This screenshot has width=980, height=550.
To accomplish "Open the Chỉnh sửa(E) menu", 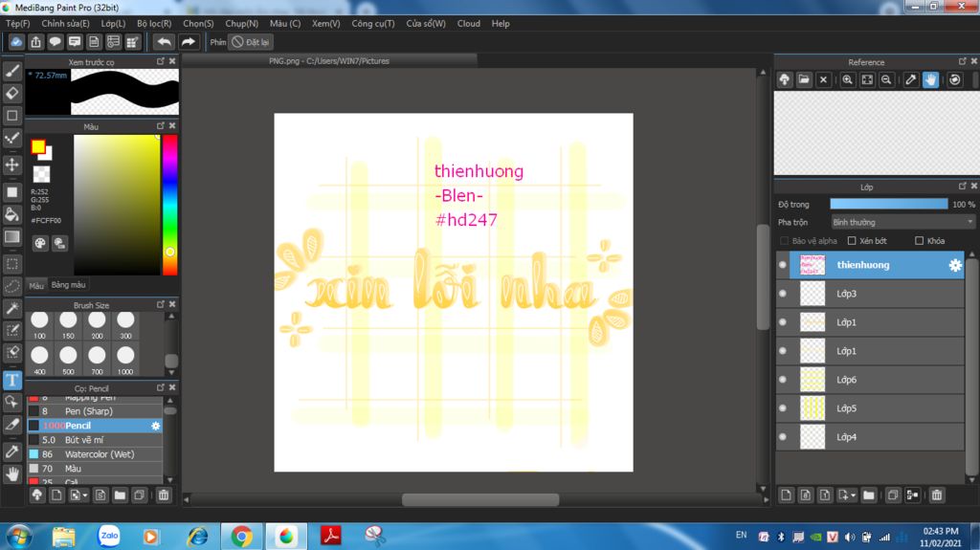I will pos(65,23).
